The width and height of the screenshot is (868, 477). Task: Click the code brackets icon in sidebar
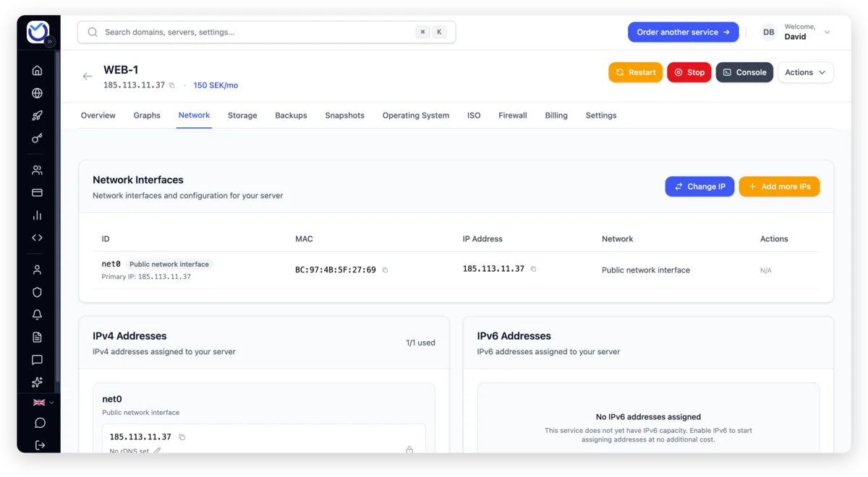37,238
